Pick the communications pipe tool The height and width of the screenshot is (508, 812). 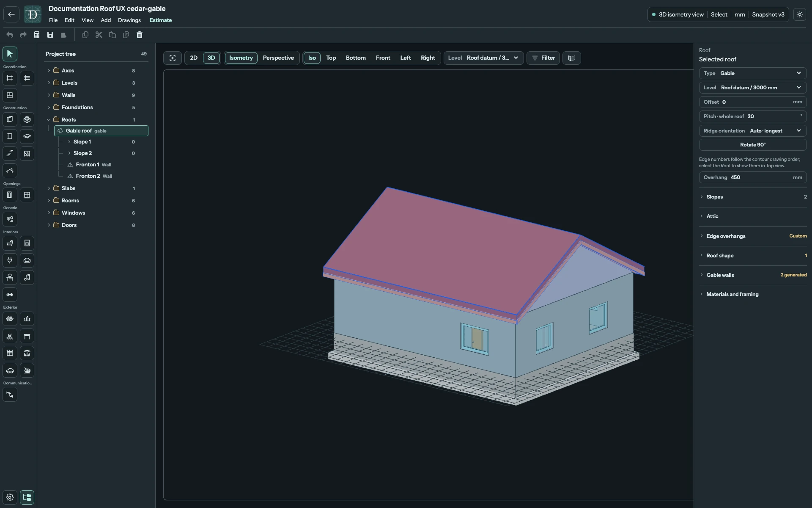[x=10, y=395]
